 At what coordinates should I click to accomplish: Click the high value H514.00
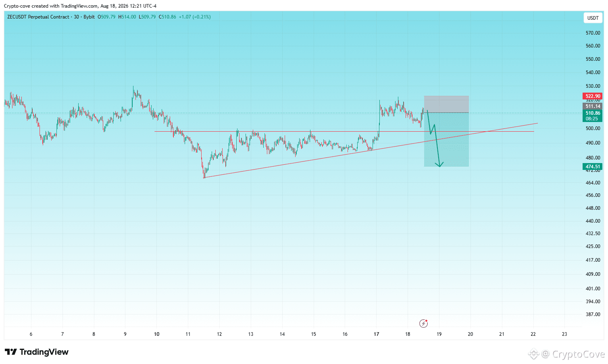[x=127, y=17]
